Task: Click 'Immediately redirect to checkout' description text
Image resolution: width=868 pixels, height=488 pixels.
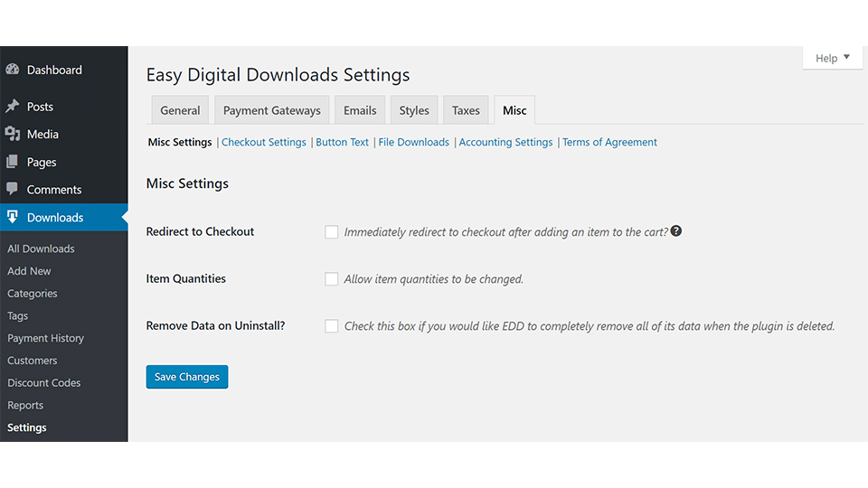Action: (506, 232)
